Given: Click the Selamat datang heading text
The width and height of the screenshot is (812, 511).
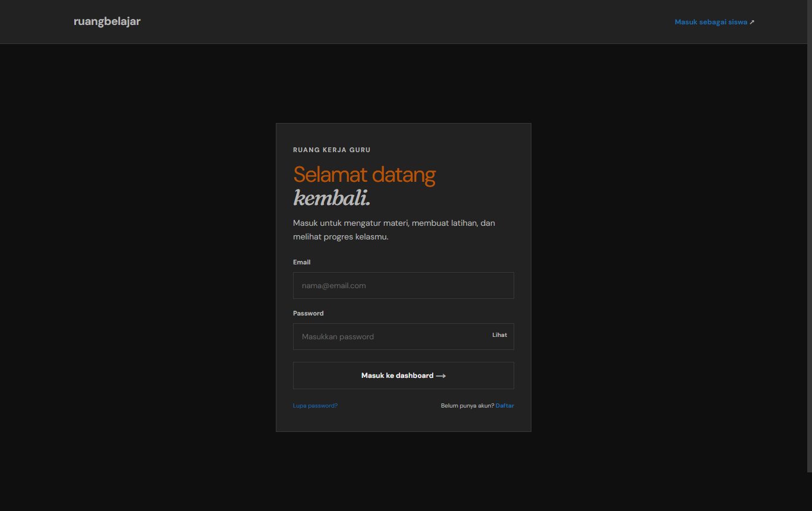Looking at the screenshot, I should (364, 175).
